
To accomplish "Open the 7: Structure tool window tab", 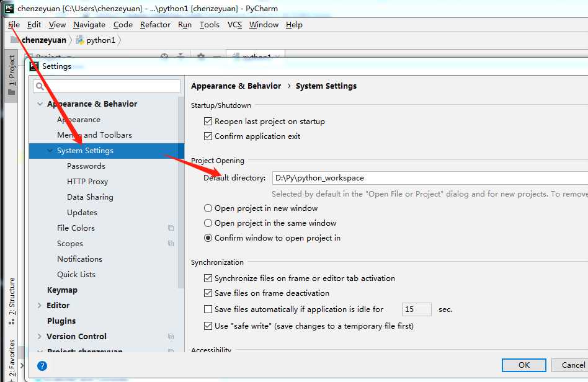I will click(x=12, y=301).
